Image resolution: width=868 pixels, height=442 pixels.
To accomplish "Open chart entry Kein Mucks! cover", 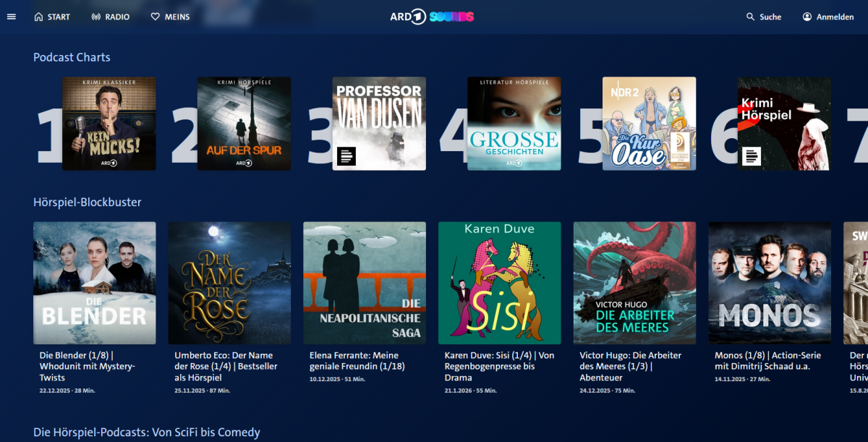I will click(109, 124).
